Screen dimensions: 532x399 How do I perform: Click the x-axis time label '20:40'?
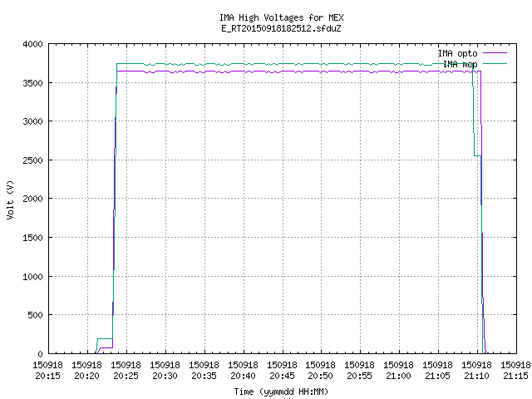(x=243, y=376)
